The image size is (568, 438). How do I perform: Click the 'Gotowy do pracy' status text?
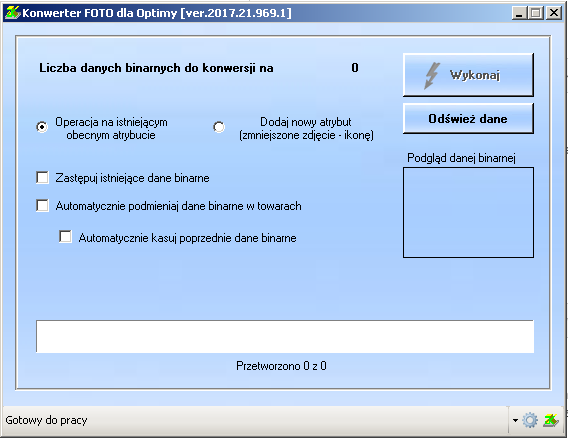[x=46, y=420]
